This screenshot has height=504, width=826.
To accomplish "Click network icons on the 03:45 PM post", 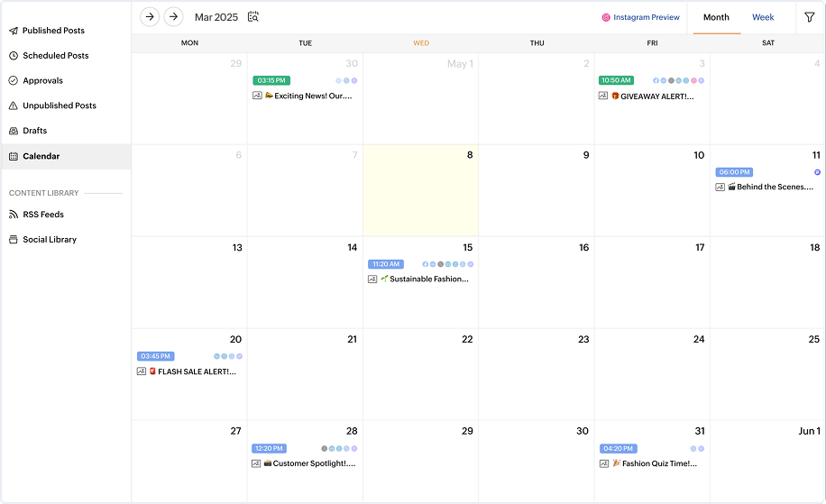I will pyautogui.click(x=228, y=356).
